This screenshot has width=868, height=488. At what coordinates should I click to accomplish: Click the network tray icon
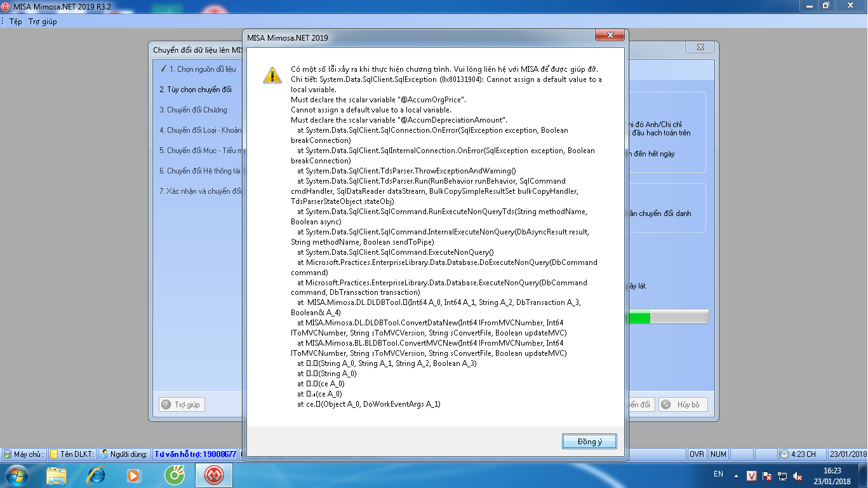[782, 475]
